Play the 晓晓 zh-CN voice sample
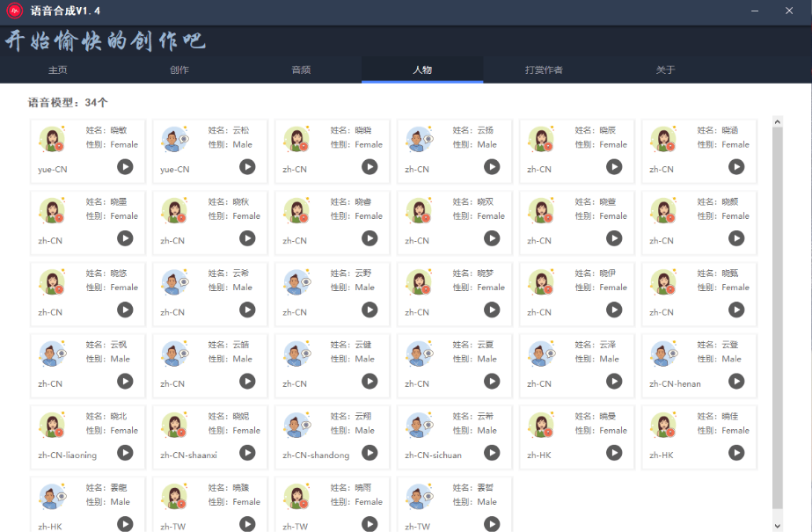Screen dimensions: 812x532 369,166
